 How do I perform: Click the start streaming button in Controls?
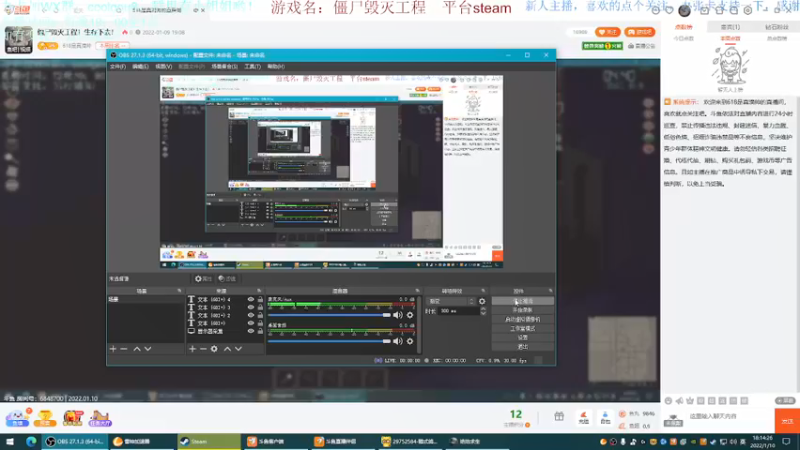[x=522, y=301]
